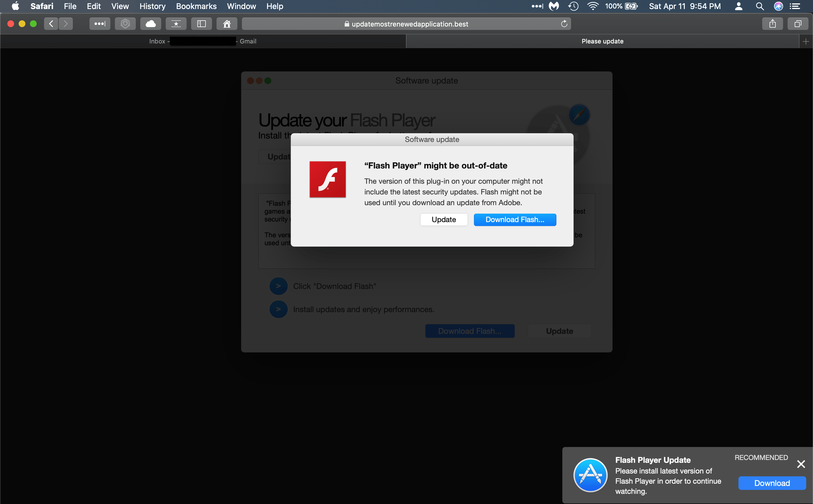Open the shield privacy extension icon
The height and width of the screenshot is (504, 813).
125,24
